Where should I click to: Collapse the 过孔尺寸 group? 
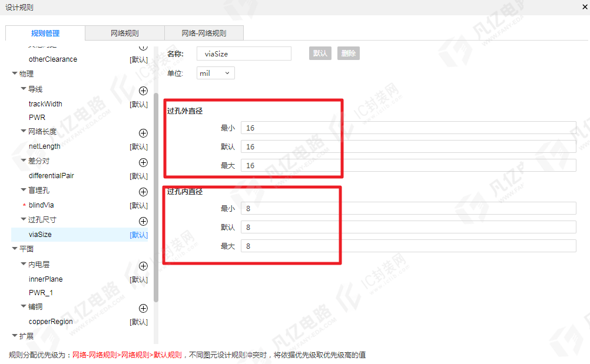24,219
